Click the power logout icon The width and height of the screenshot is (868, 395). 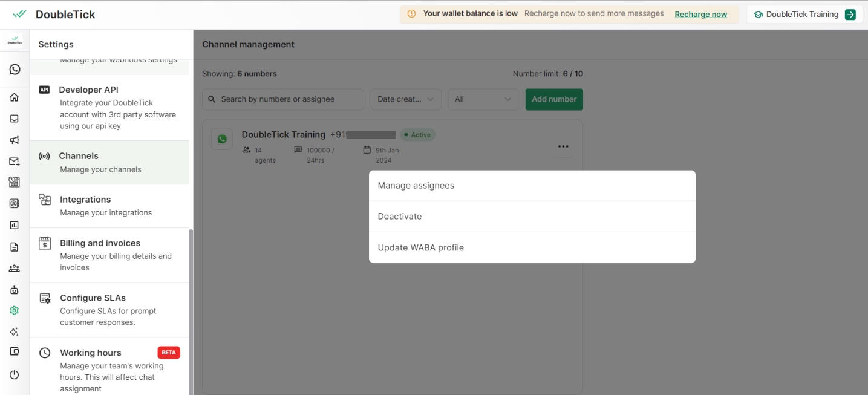coord(15,374)
